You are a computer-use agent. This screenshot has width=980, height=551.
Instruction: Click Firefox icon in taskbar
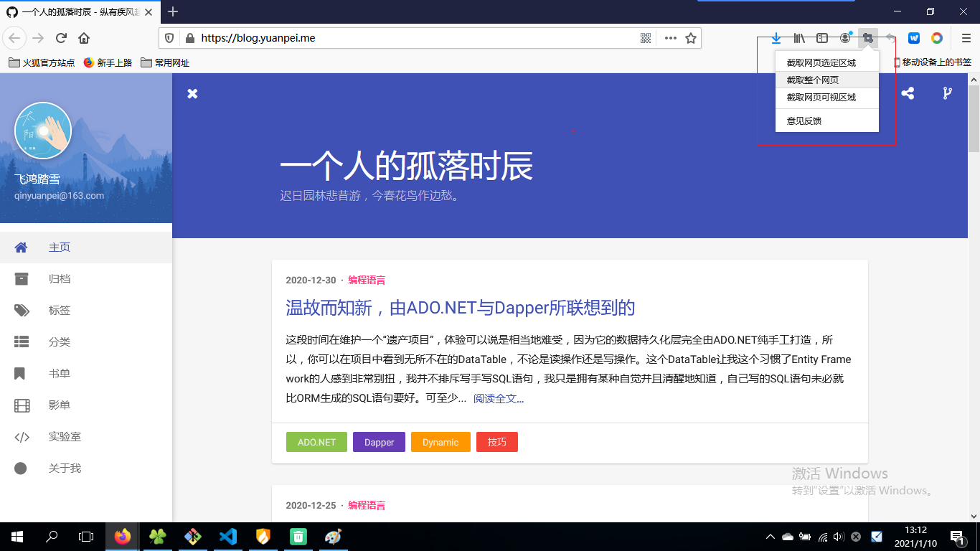[x=123, y=537]
